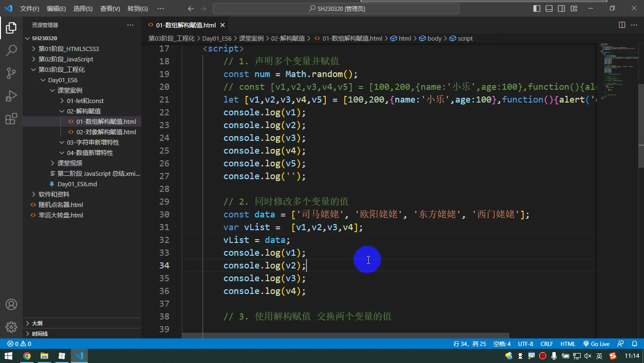Expand the 第01阶段_HTML5CSS3 folder
Image resolution: width=644 pixels, height=363 pixels.
[68, 49]
